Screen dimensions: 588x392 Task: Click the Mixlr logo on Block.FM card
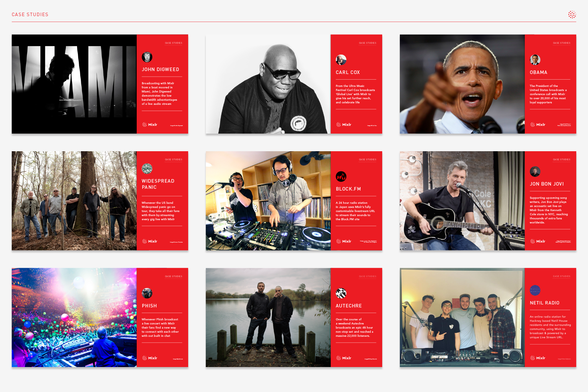tap(344, 241)
